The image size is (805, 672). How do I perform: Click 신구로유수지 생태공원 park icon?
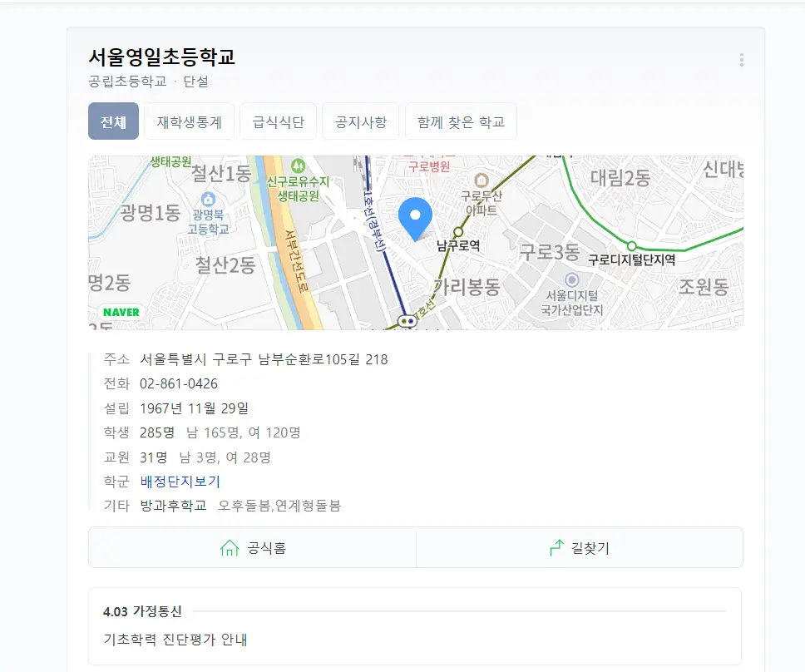[298, 166]
